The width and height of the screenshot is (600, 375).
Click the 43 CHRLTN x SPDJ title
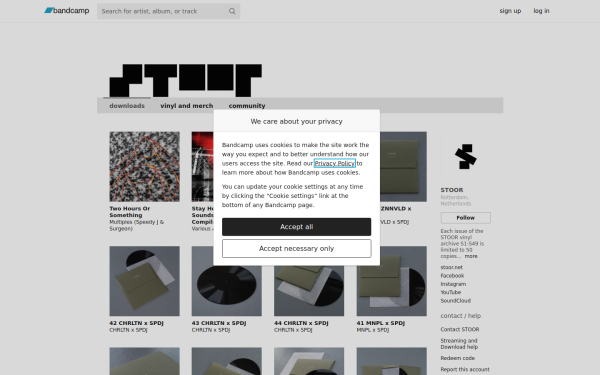[218, 323]
